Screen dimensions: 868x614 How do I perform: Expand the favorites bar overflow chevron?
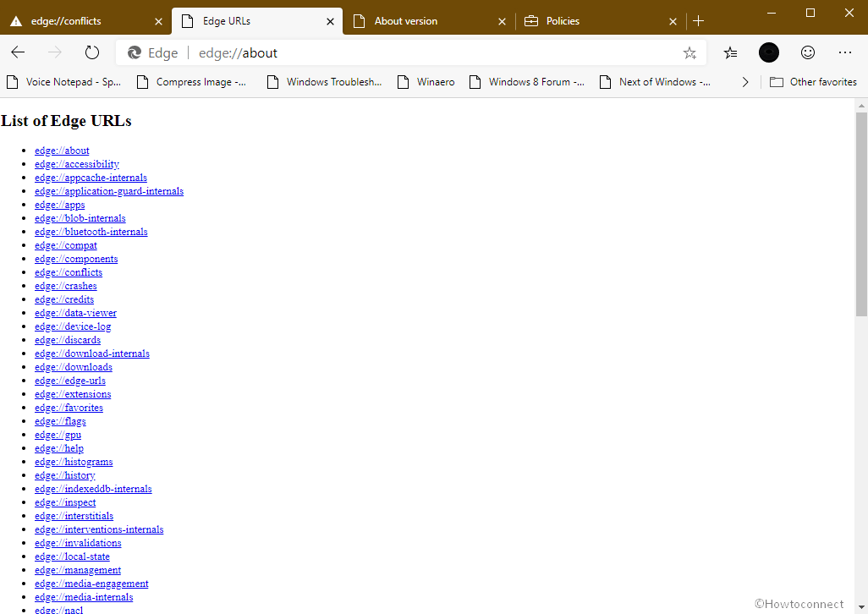tap(745, 82)
